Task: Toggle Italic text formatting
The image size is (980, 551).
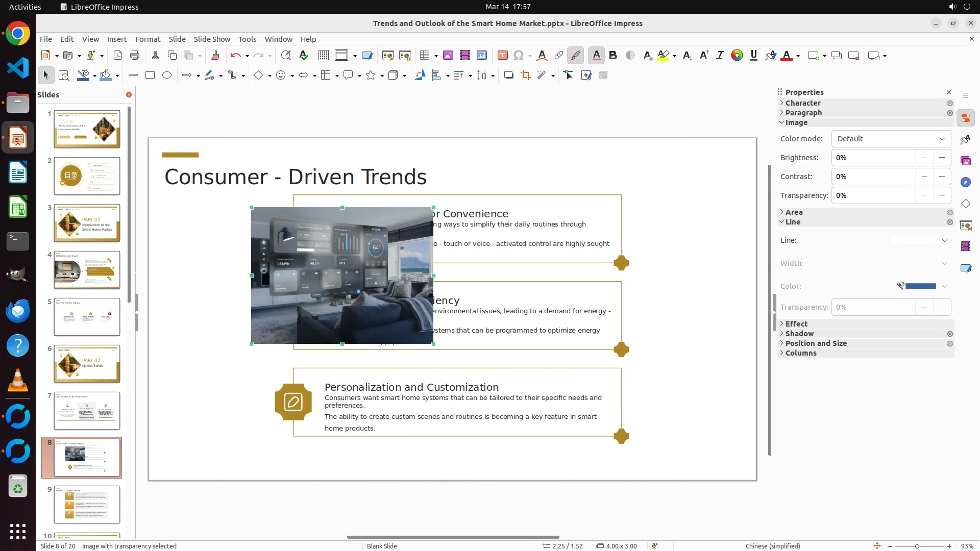Action: click(x=720, y=56)
